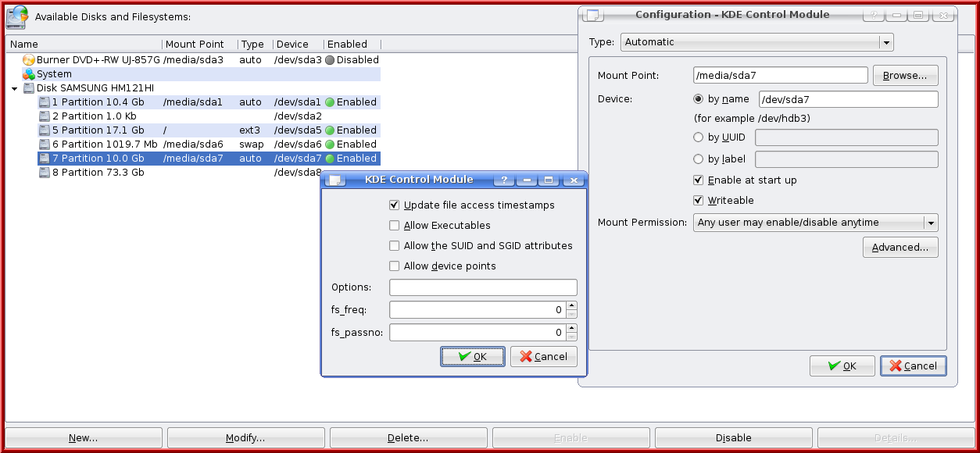Enable the Allow device points checkbox
Screen dimensions: 980x453
click(x=395, y=266)
